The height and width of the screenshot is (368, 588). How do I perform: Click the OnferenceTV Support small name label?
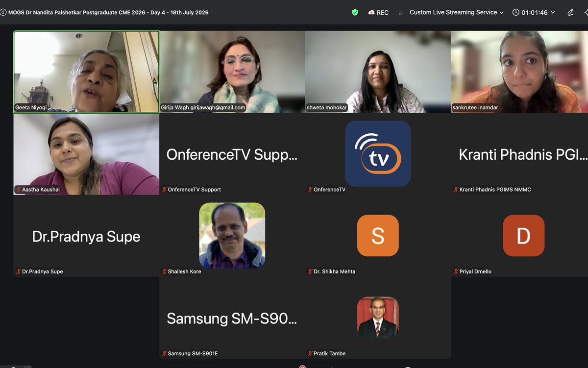[x=194, y=190]
